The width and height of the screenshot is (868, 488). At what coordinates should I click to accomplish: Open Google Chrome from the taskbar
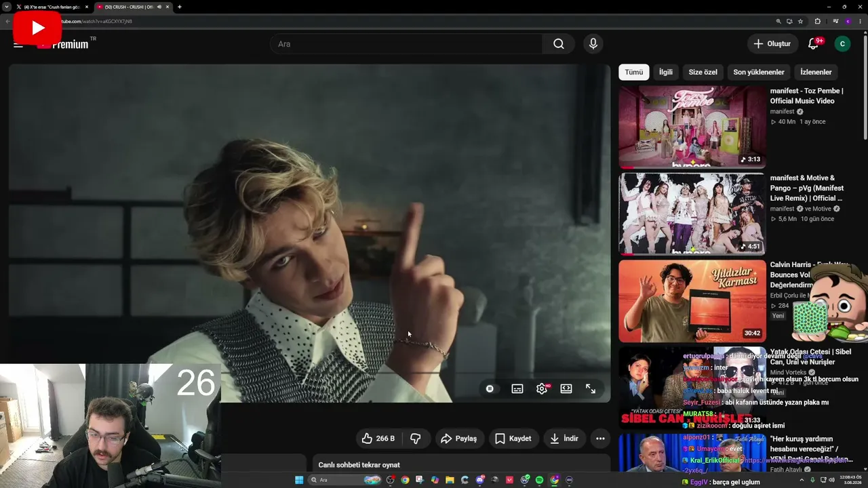(405, 480)
